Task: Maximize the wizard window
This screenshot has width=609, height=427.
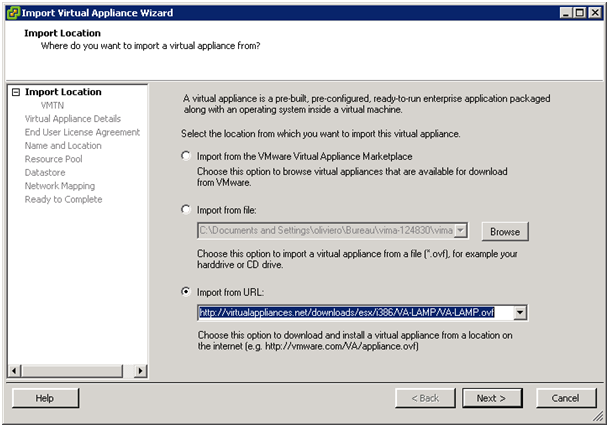Action: (579, 13)
